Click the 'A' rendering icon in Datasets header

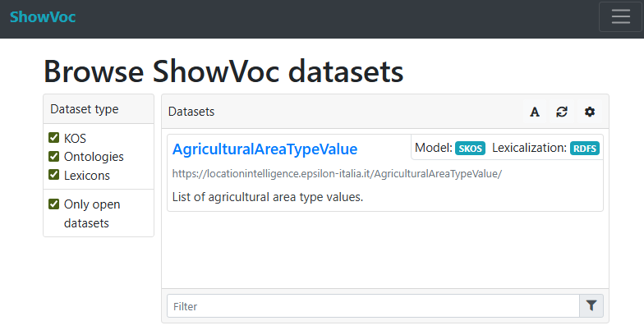[534, 112]
